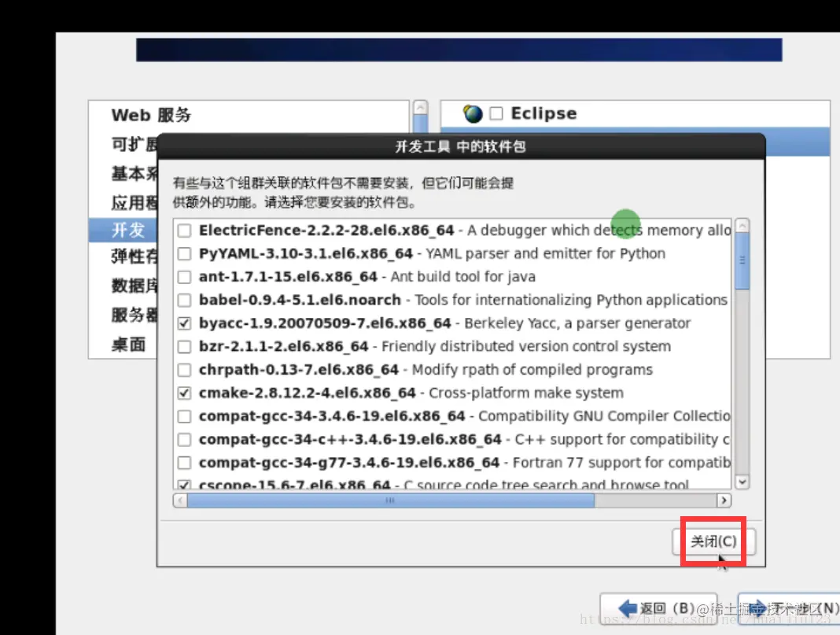Viewport: 840px width, 635px height.
Task: Click 'YAML parser and emitter for Python'
Action: (x=545, y=254)
